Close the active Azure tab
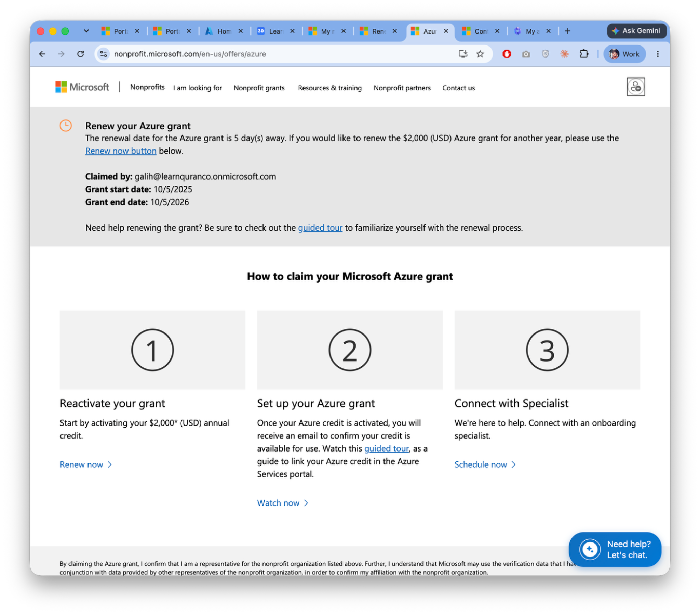 click(446, 31)
